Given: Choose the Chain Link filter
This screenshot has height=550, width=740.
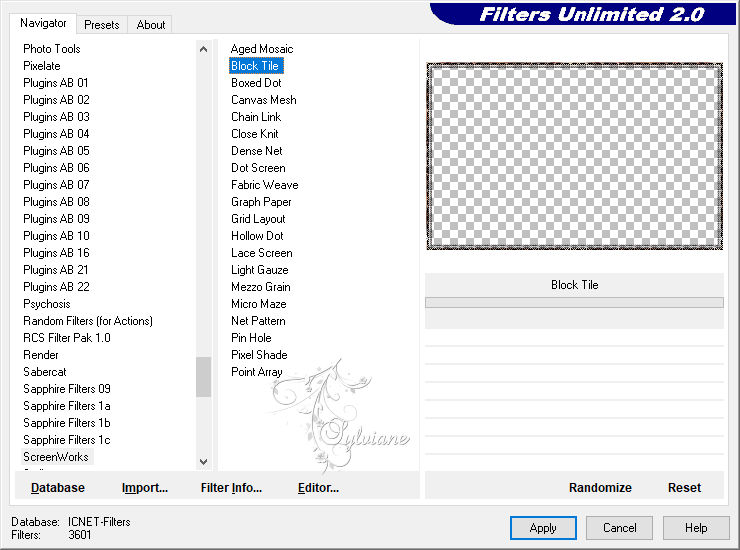Looking at the screenshot, I should (x=256, y=117).
